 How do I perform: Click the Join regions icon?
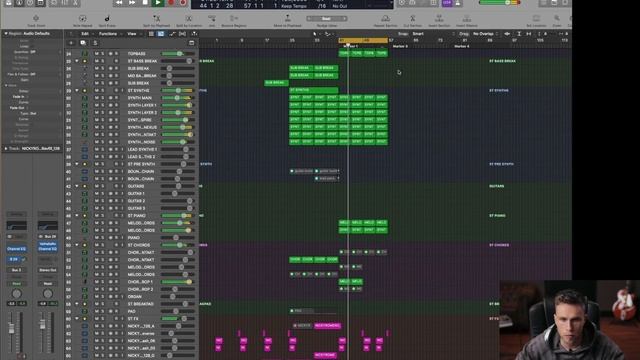tap(212, 18)
